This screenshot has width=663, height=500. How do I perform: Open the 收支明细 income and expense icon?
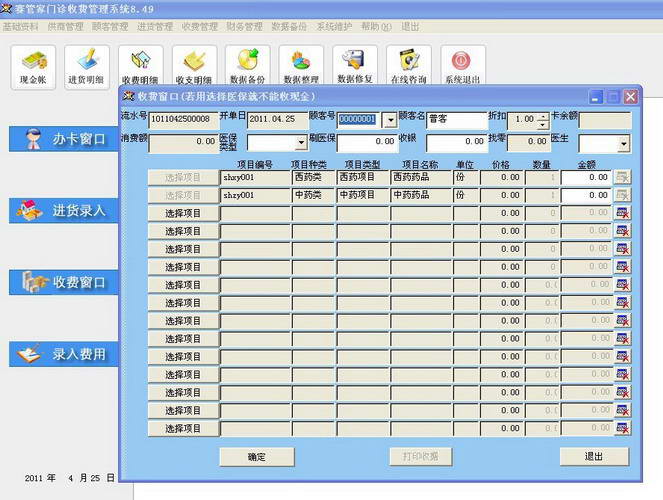click(x=194, y=67)
